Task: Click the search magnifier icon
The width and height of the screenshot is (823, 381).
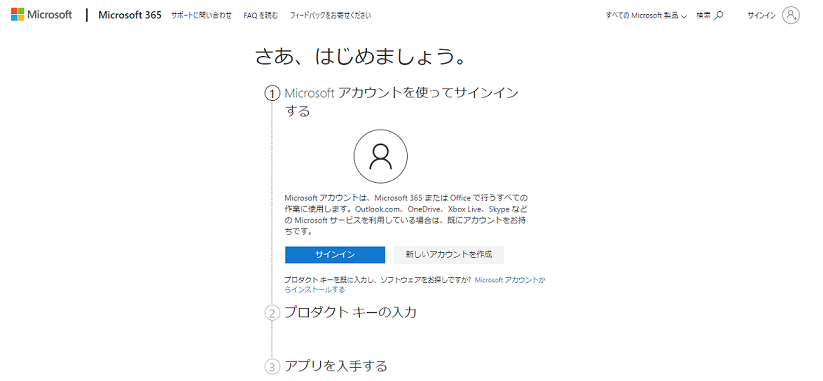Action: (719, 16)
